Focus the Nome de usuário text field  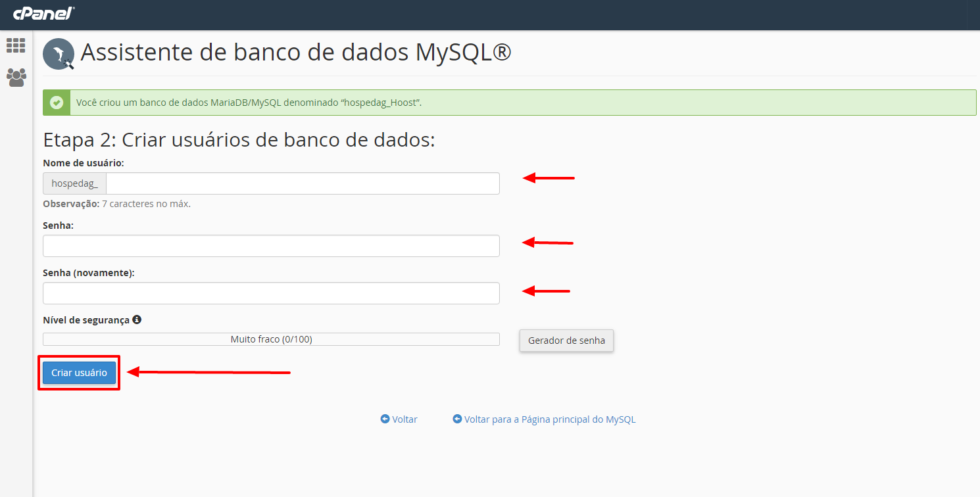(303, 183)
